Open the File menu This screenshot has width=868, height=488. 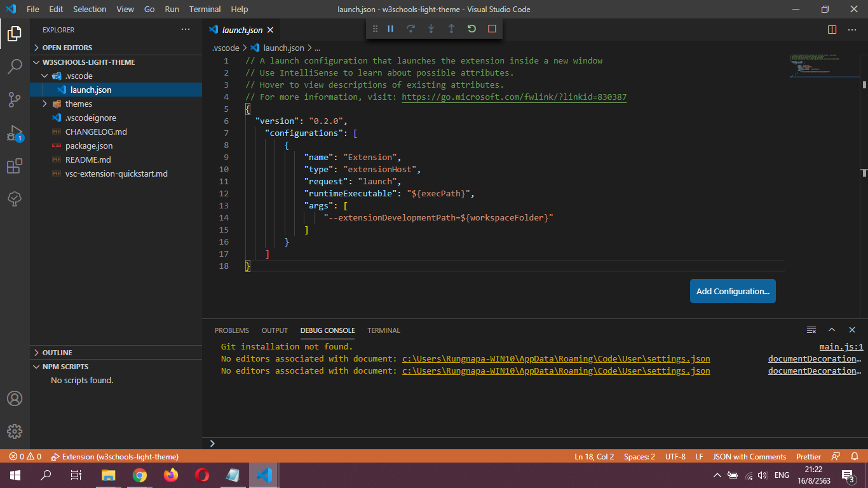pyautogui.click(x=33, y=9)
